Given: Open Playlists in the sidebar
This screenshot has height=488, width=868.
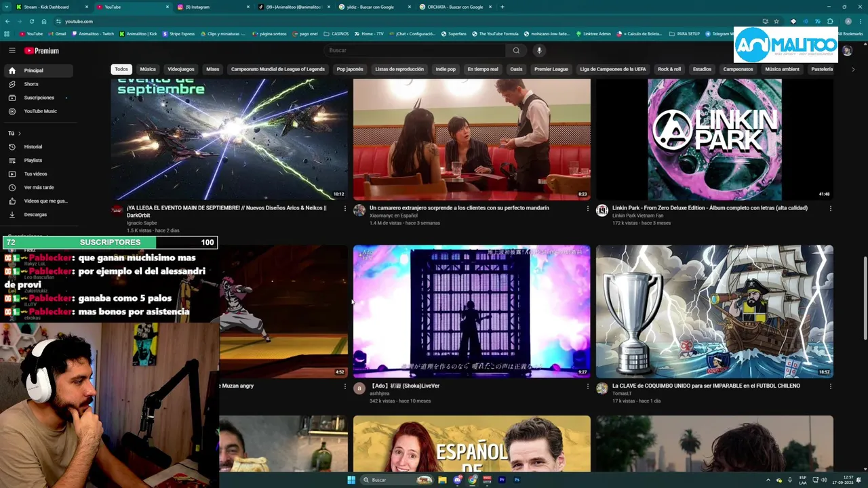Looking at the screenshot, I should [x=38, y=160].
